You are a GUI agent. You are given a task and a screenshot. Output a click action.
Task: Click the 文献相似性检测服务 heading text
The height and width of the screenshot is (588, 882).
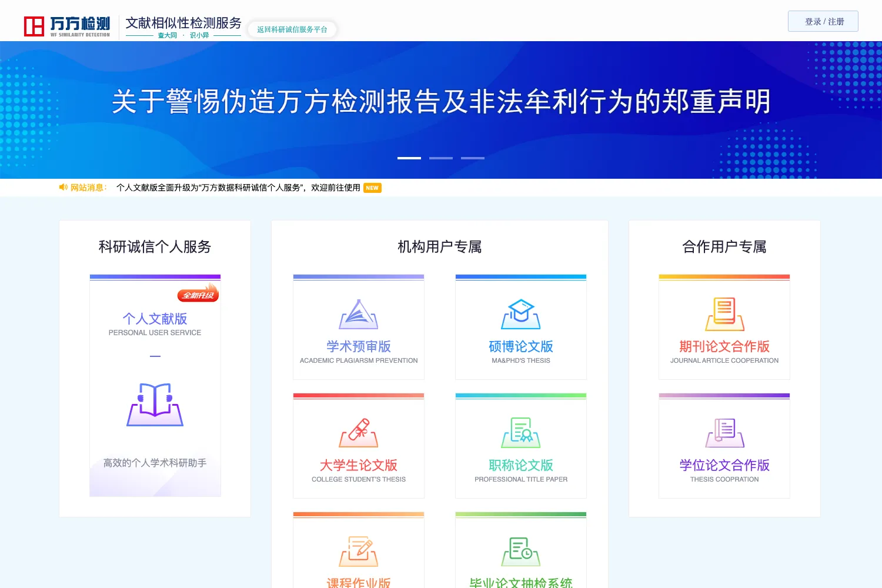tap(183, 23)
